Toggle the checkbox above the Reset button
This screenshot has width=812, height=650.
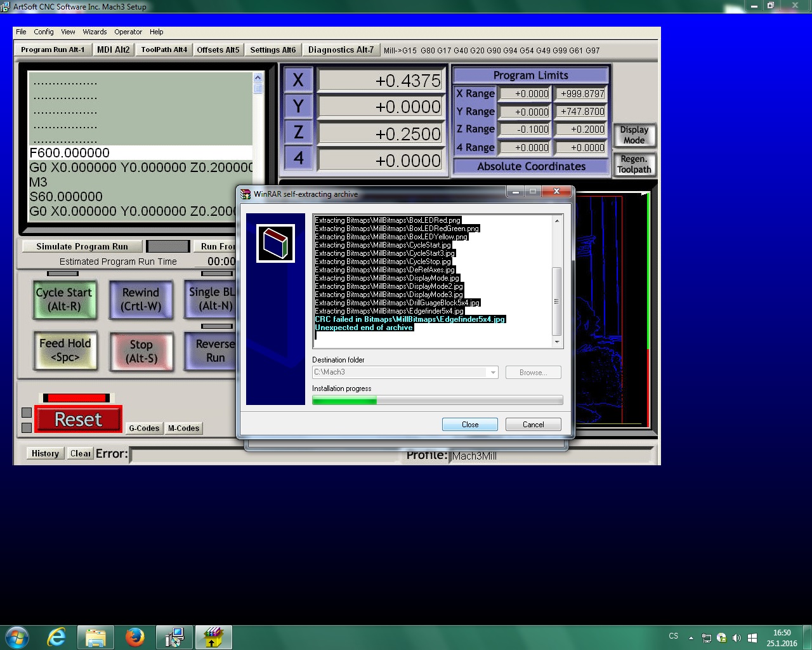click(x=27, y=413)
